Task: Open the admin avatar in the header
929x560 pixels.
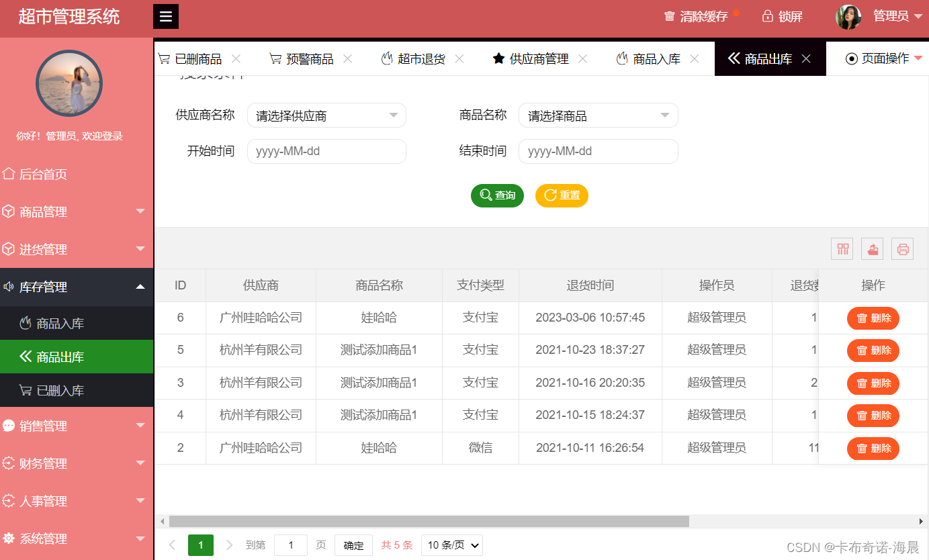Action: 848,17
